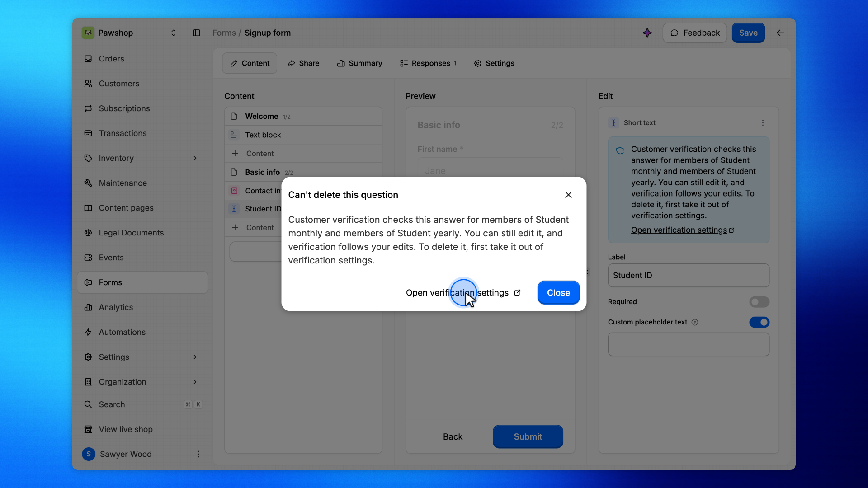The height and width of the screenshot is (488, 868).
Task: Click the Save button
Action: click(x=748, y=33)
